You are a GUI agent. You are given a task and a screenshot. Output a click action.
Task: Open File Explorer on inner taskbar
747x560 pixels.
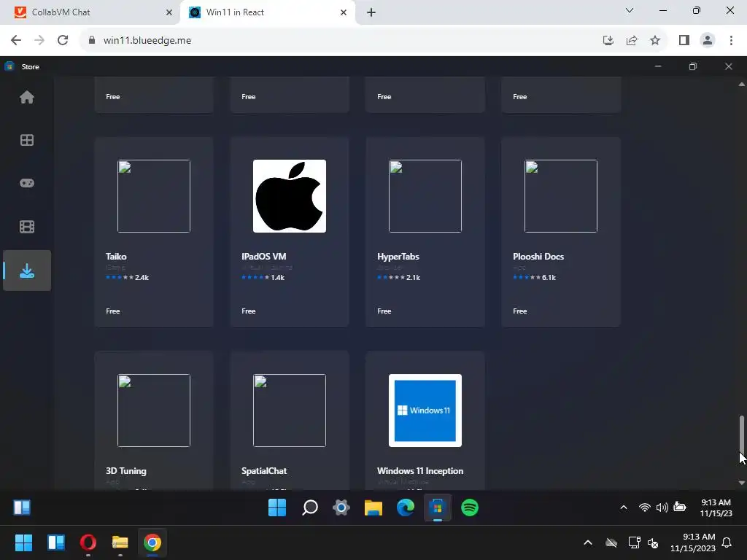(373, 507)
